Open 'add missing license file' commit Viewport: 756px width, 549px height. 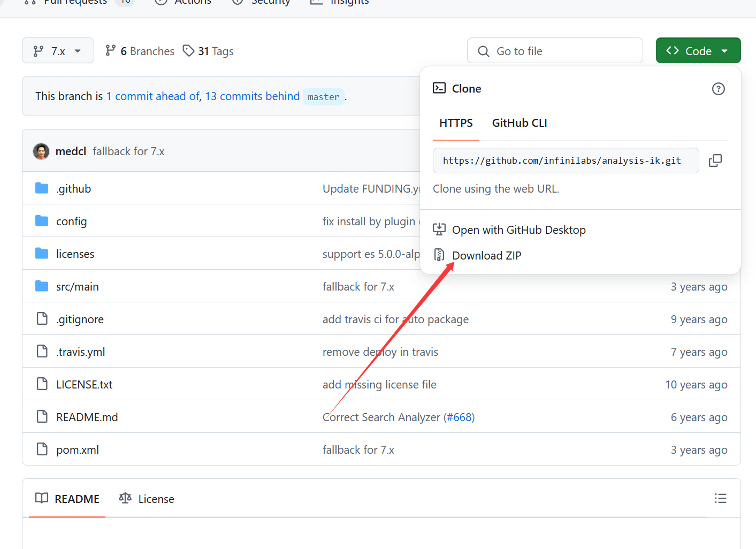(379, 385)
